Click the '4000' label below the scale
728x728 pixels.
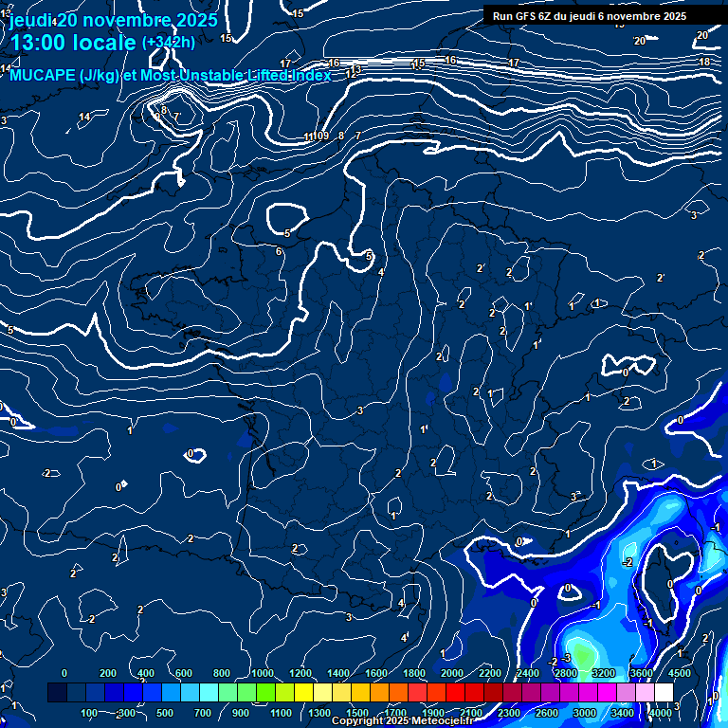661,713
